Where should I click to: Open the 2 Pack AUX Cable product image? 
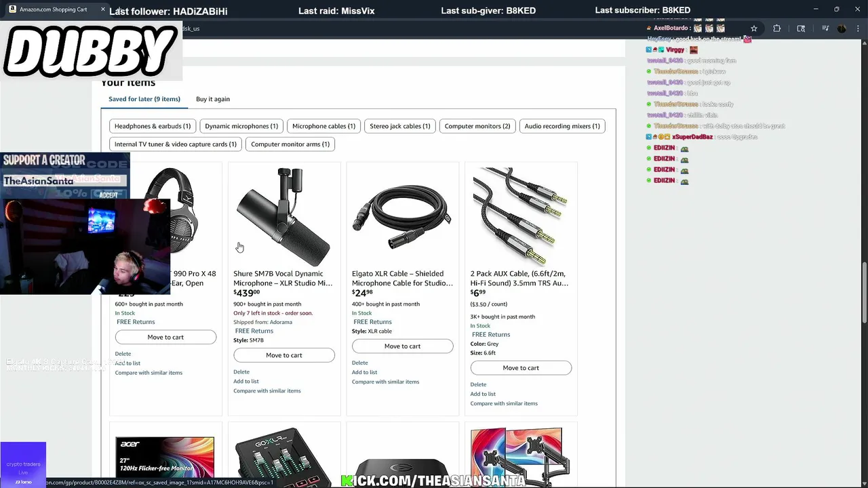521,216
